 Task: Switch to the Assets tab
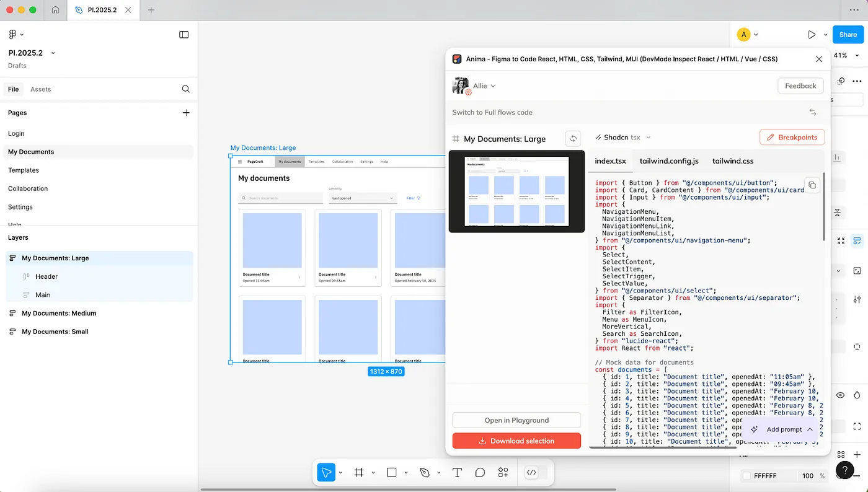[x=40, y=89]
